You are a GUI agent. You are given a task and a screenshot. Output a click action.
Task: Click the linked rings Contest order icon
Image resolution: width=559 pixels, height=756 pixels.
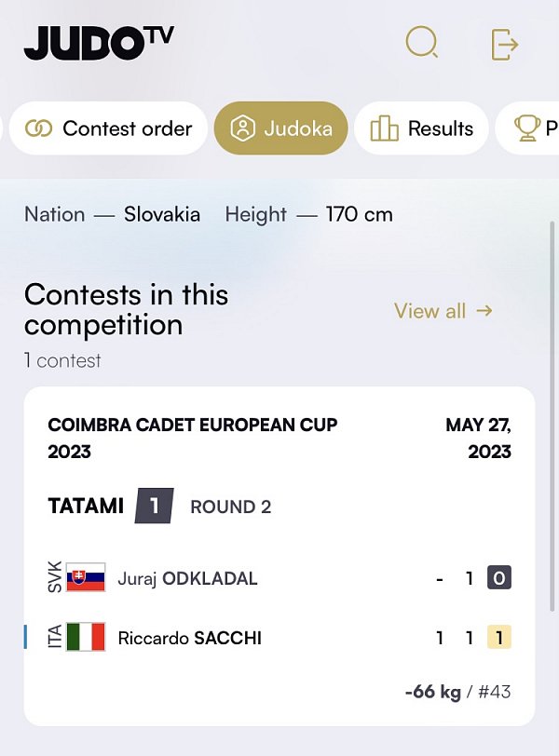click(38, 128)
